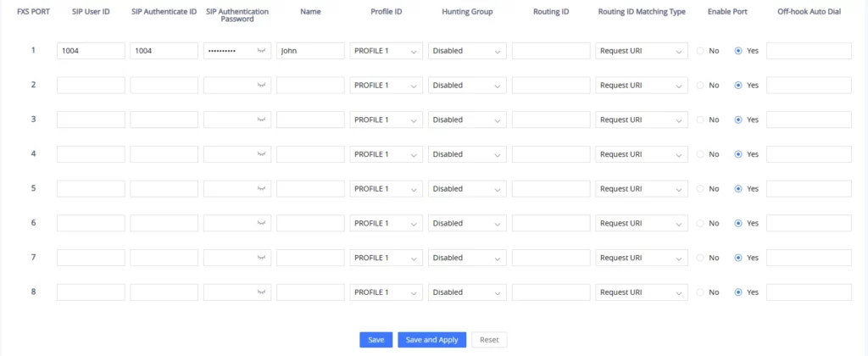This screenshot has width=868, height=356.
Task: Focus Routing ID field for port 1
Action: click(551, 51)
